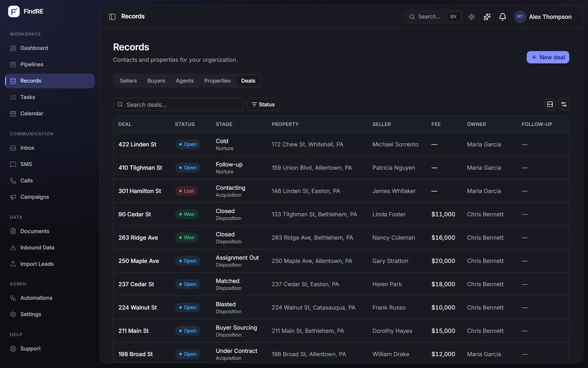588x368 pixels.
Task: Open the 263 Ridge Ave deal
Action: (x=138, y=238)
